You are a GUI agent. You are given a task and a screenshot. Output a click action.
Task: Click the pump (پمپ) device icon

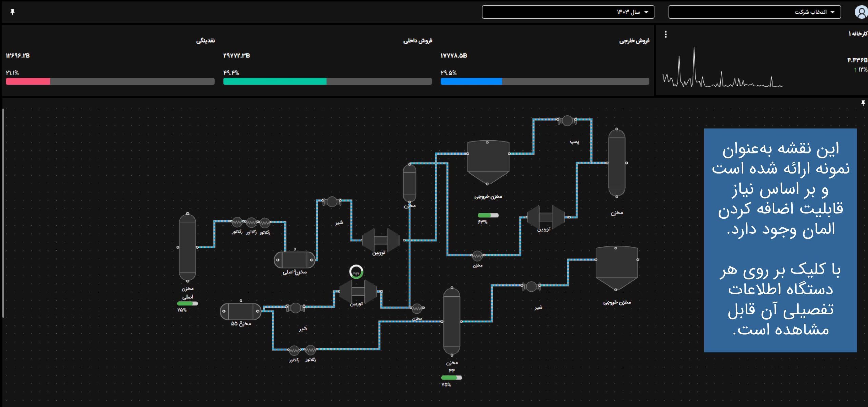567,121
